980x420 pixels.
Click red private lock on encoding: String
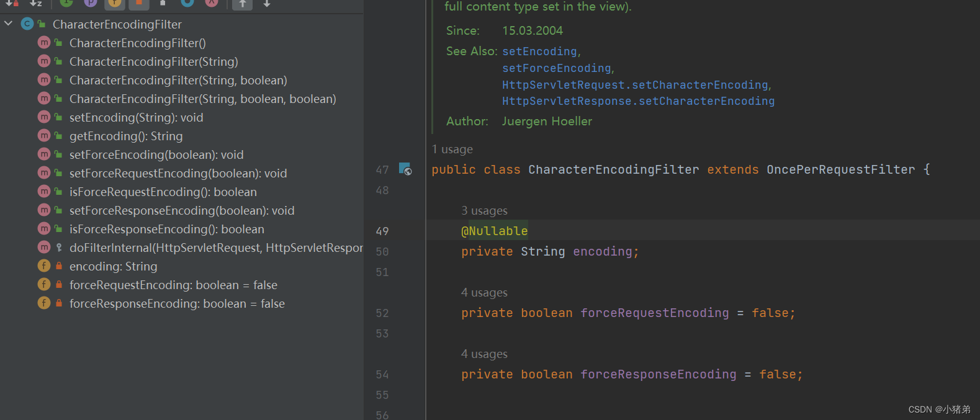coord(59,266)
